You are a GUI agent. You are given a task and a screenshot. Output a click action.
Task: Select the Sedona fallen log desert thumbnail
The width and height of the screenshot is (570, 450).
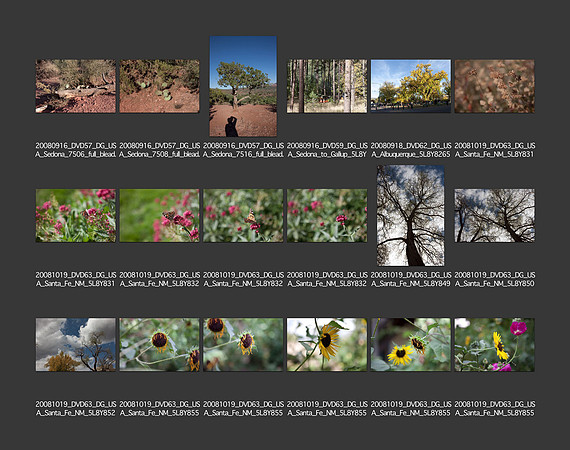pyautogui.click(x=76, y=86)
